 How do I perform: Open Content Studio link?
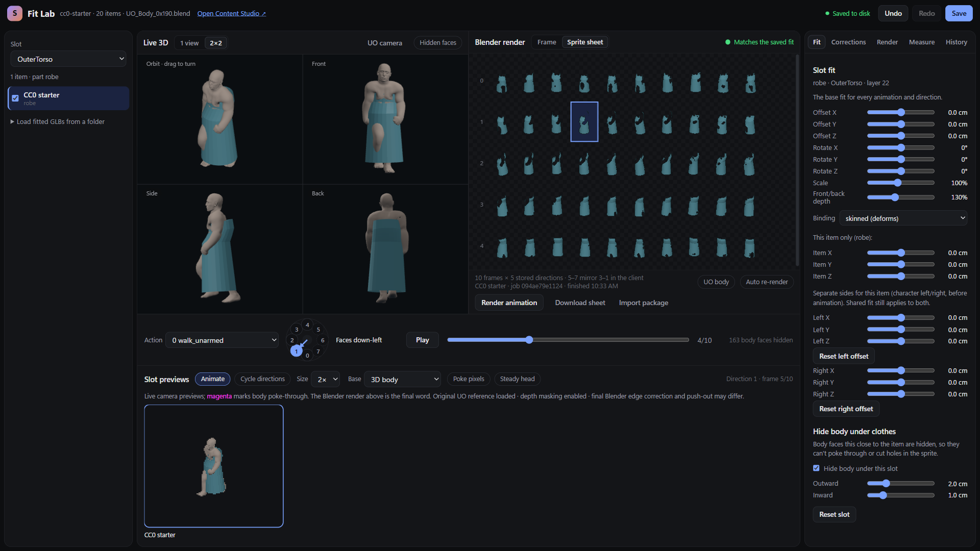[x=231, y=14]
